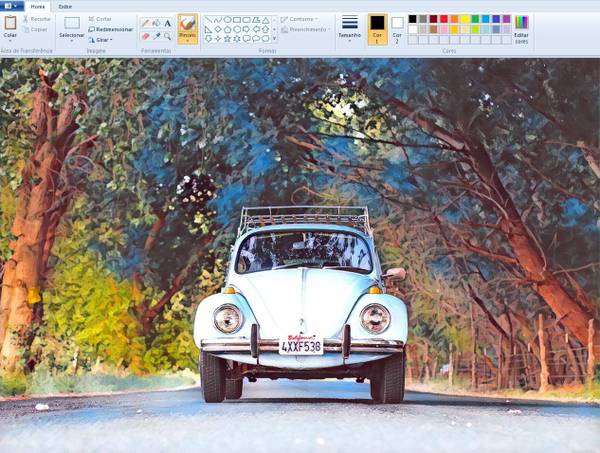Choose the black color swatch in the palette
600x453 pixels.
(x=412, y=19)
